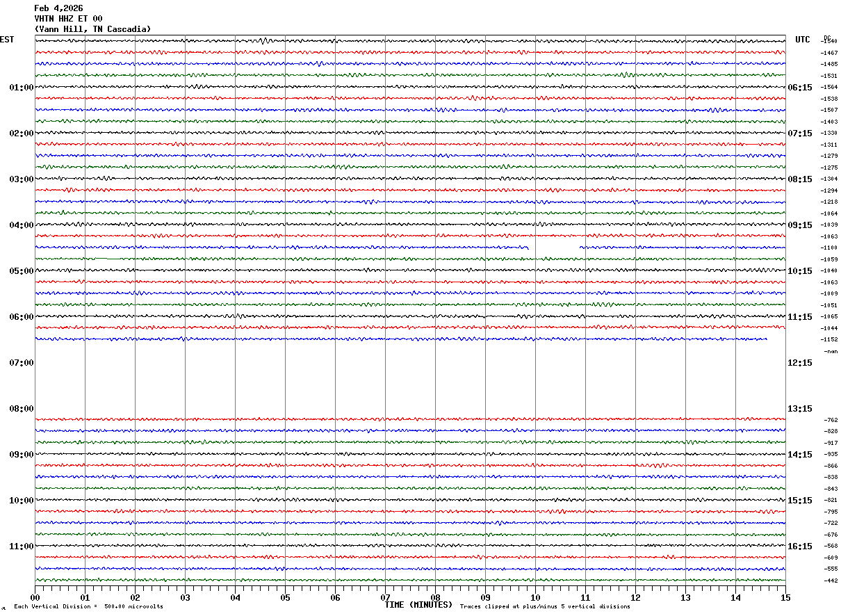Screen dimensions: 841x616
Task: Click the UTC timezone header
Action: 803,40
